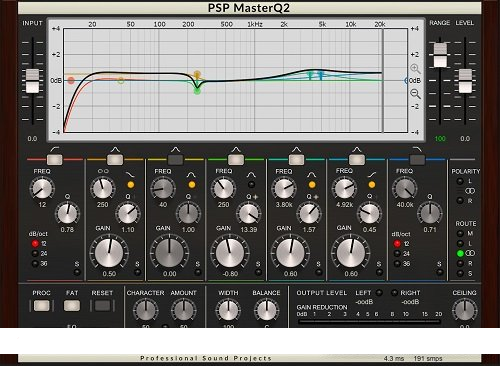Click the zoom in magnifier beside the EQ graph
Viewport: 500px width, 366px height.
click(x=415, y=69)
